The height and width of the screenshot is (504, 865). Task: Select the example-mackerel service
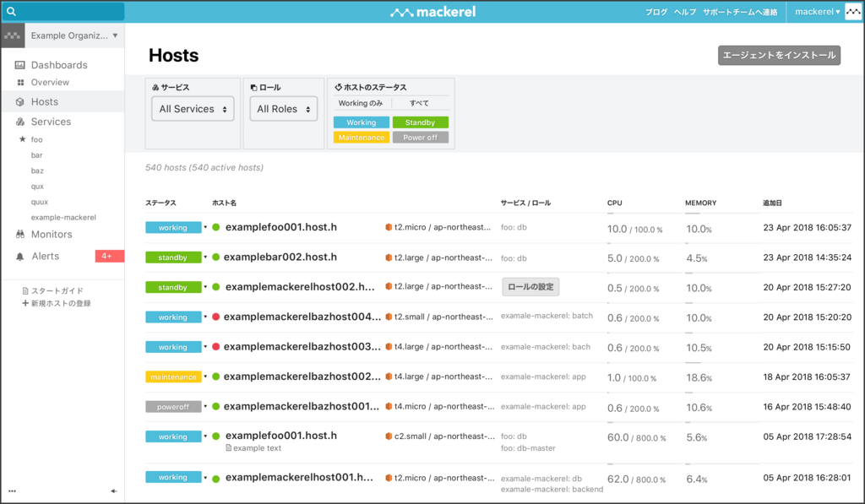tap(63, 217)
